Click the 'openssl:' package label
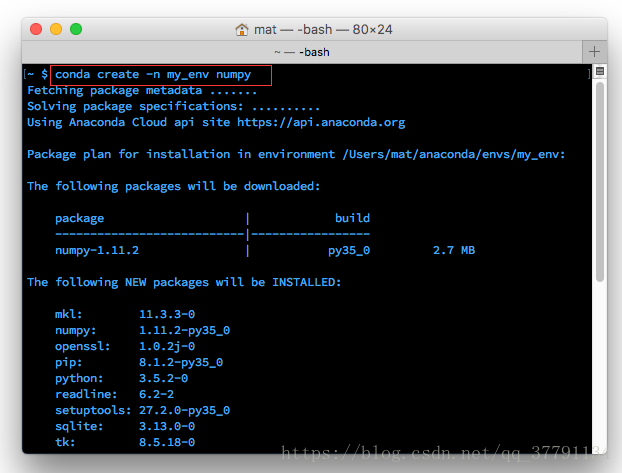The width and height of the screenshot is (622, 473). pos(83,346)
